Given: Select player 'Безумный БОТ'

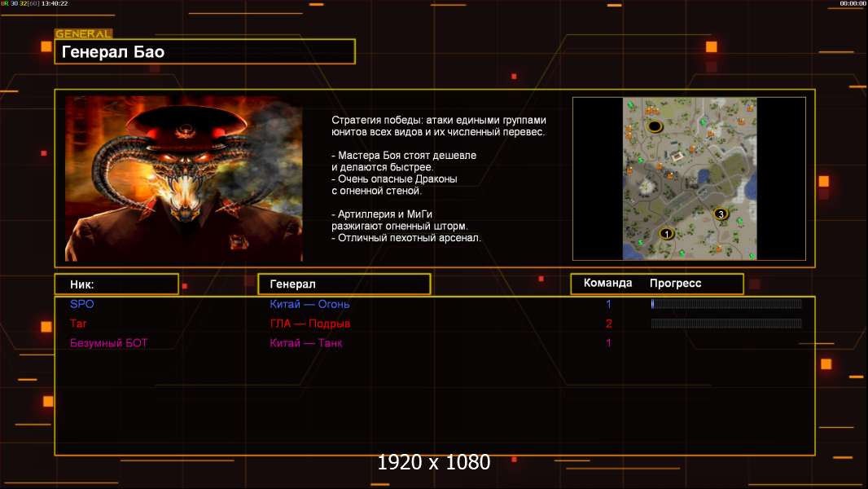Looking at the screenshot, I should tap(109, 343).
